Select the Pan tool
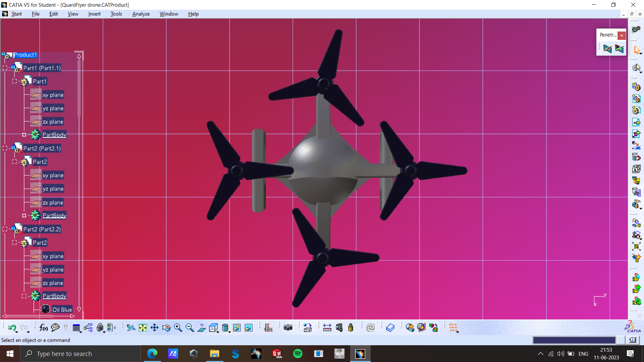The height and width of the screenshot is (362, 644). (154, 327)
